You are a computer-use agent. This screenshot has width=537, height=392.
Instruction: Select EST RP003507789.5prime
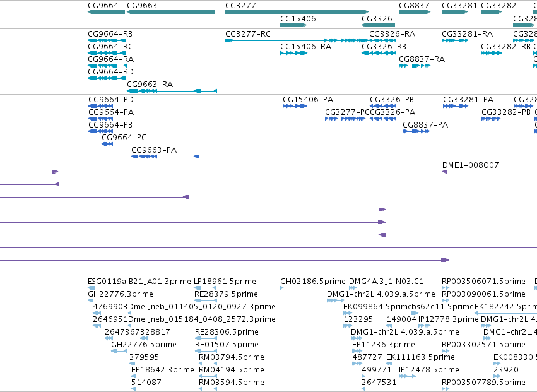click(x=483, y=383)
